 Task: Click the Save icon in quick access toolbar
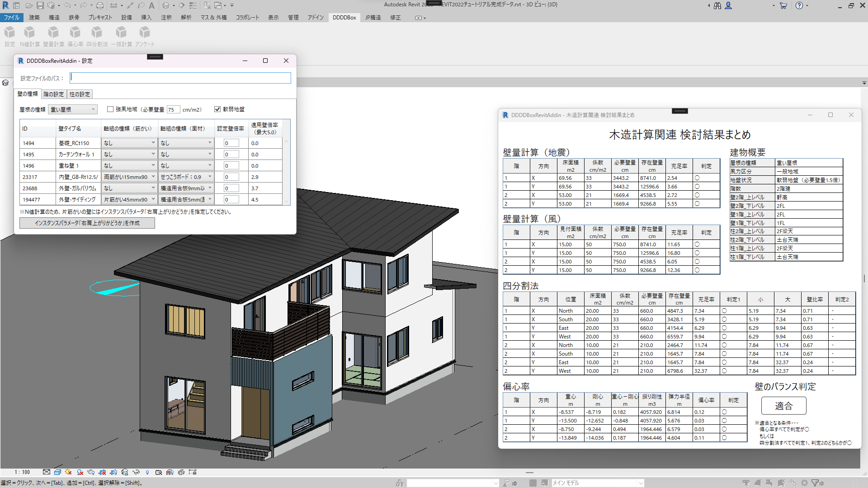click(x=40, y=5)
